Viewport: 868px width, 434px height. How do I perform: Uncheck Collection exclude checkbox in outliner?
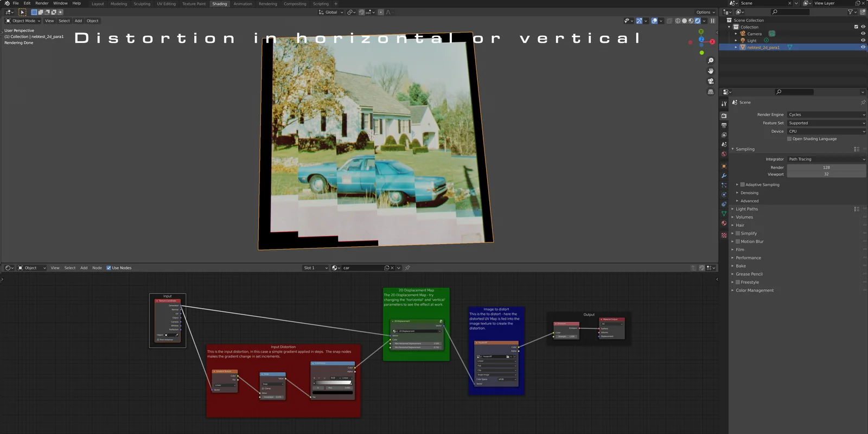(856, 27)
